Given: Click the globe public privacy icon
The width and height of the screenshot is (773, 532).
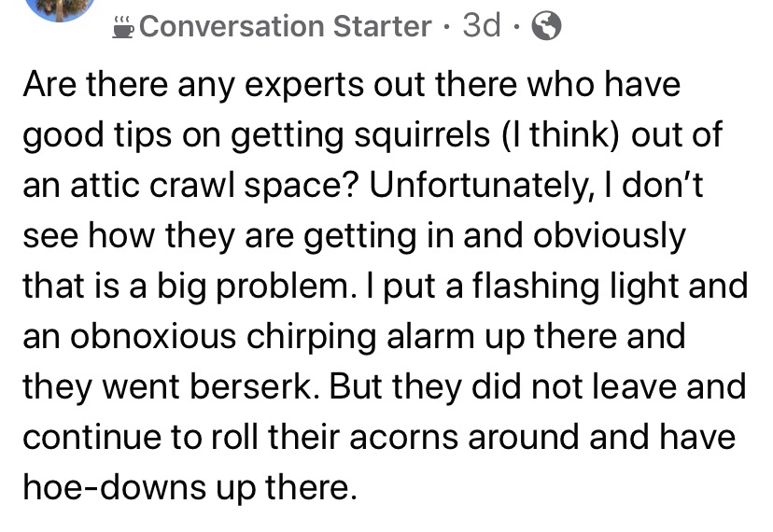Looking at the screenshot, I should (x=544, y=27).
